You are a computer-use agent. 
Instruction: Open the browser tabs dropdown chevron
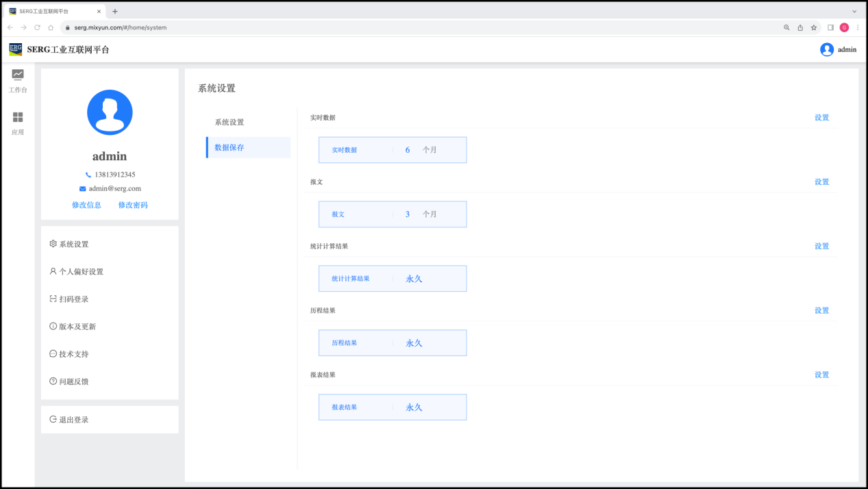click(x=854, y=12)
